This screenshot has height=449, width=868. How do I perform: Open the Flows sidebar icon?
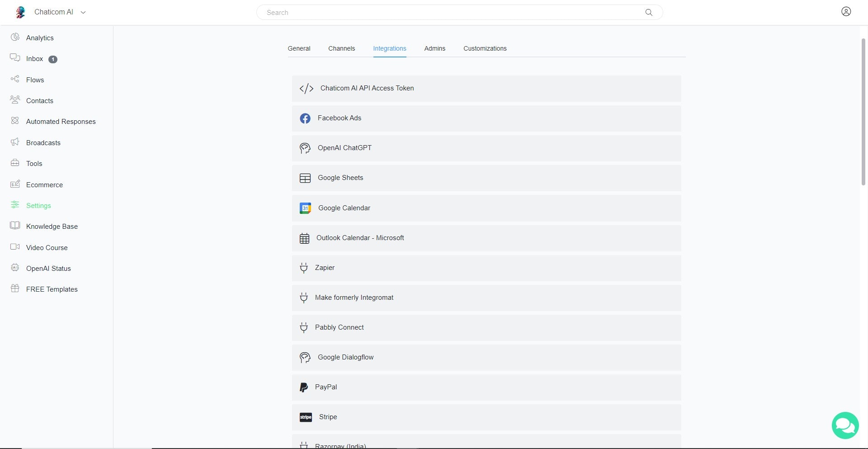tap(15, 79)
